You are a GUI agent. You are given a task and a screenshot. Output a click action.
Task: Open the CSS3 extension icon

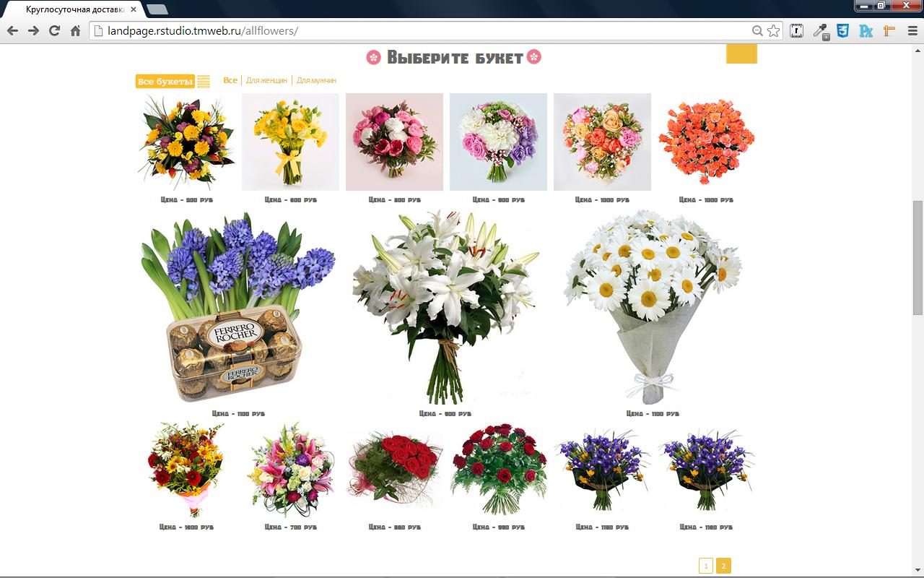click(842, 31)
